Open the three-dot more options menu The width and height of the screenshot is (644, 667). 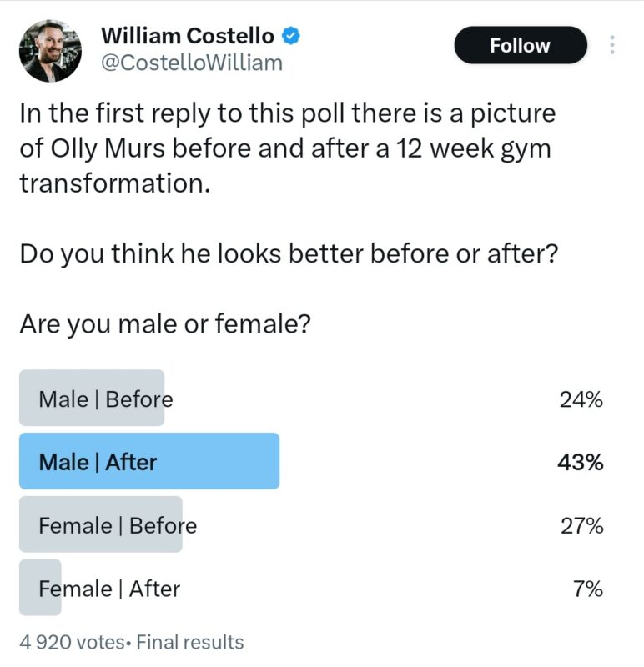coord(613,45)
